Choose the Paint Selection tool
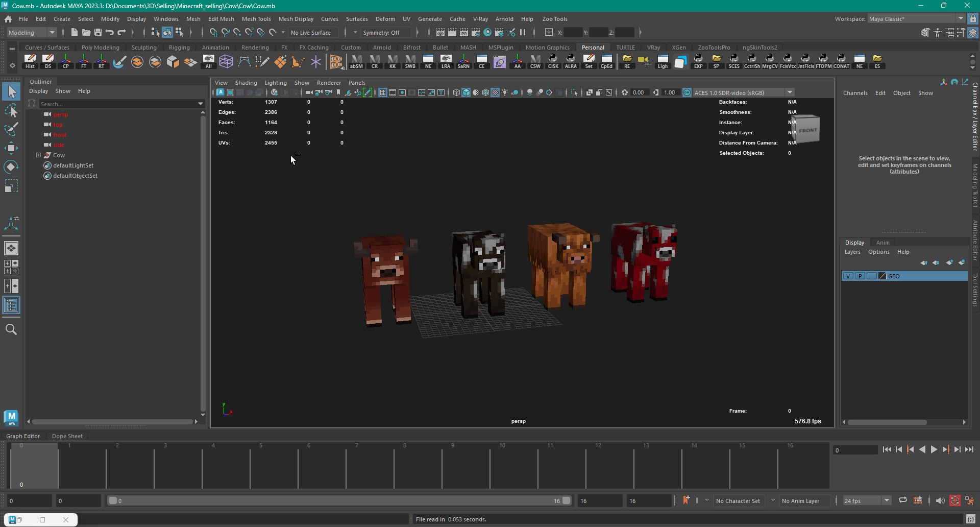Image resolution: width=980 pixels, height=527 pixels. point(11,129)
